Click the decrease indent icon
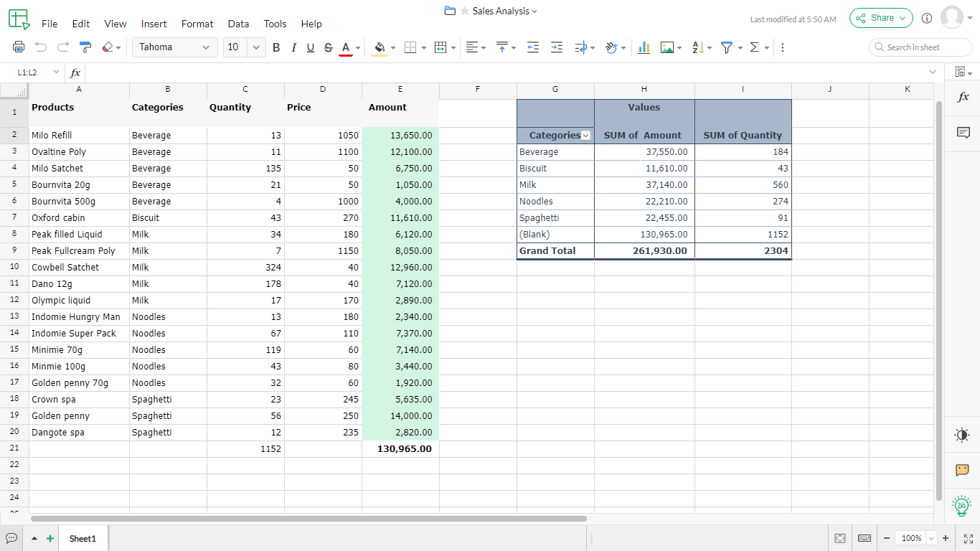This screenshot has height=551, width=980. (533, 47)
